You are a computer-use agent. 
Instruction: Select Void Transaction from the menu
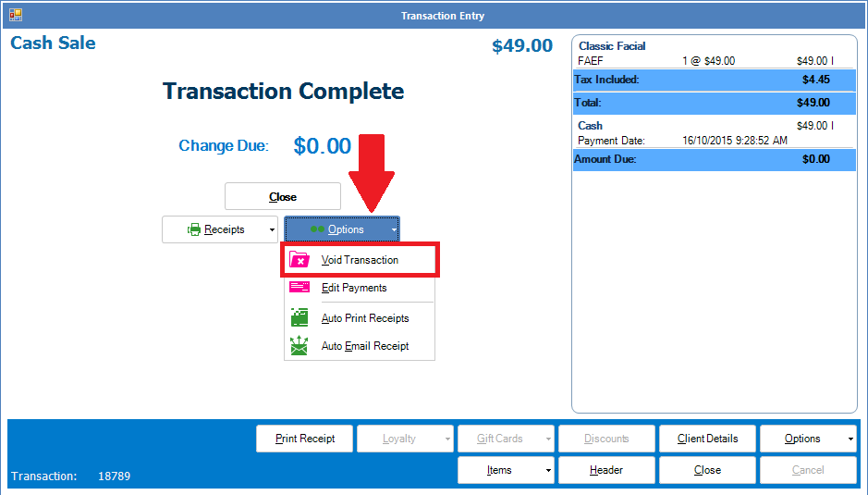(x=360, y=260)
